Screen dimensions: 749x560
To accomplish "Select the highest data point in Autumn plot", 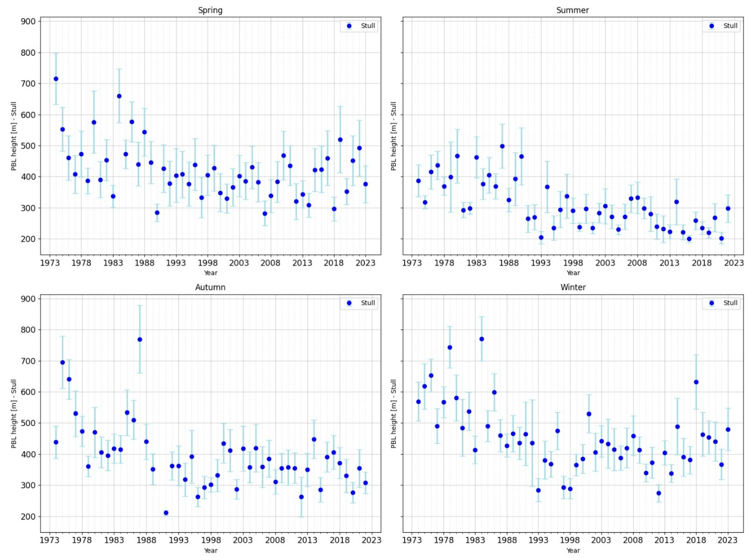I will pos(139,339).
